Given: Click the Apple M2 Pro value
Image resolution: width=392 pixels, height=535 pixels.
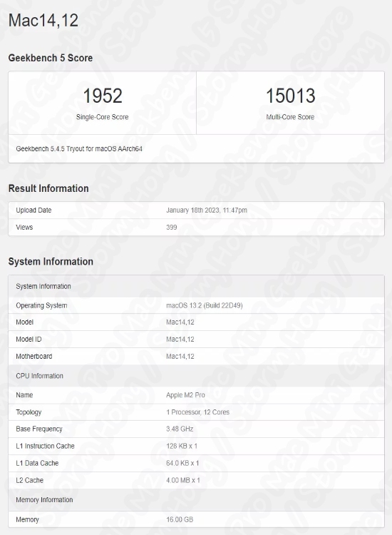Looking at the screenshot, I should coord(185,395).
